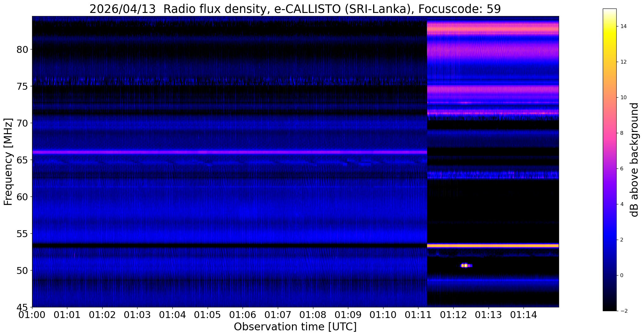644x336 pixels.
Task: Click the colorbar tick label 2
Action: coord(621,240)
